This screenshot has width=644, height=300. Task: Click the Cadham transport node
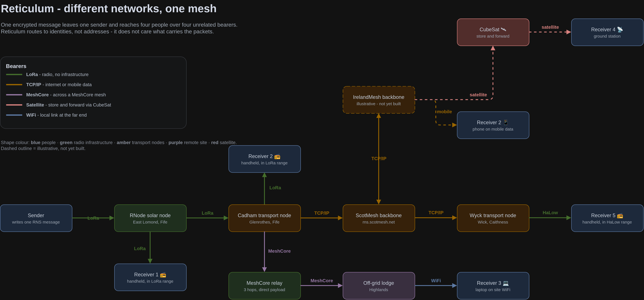(x=264, y=218)
